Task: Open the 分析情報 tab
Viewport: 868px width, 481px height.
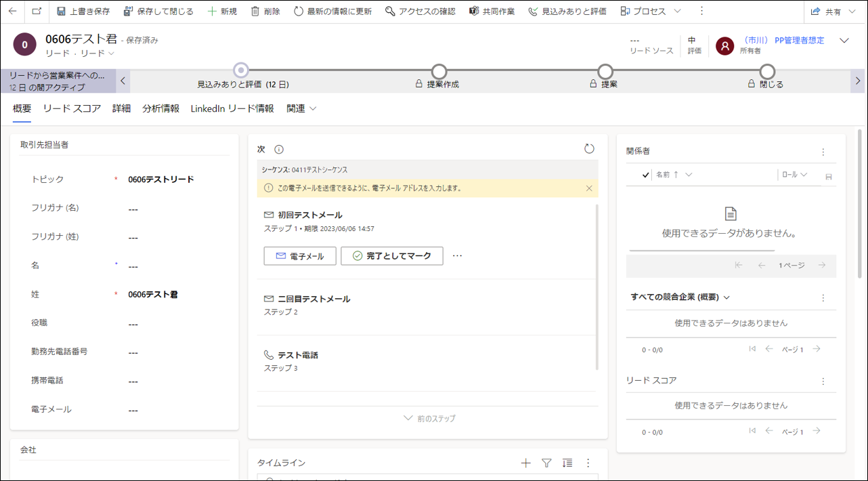Action: (160, 108)
